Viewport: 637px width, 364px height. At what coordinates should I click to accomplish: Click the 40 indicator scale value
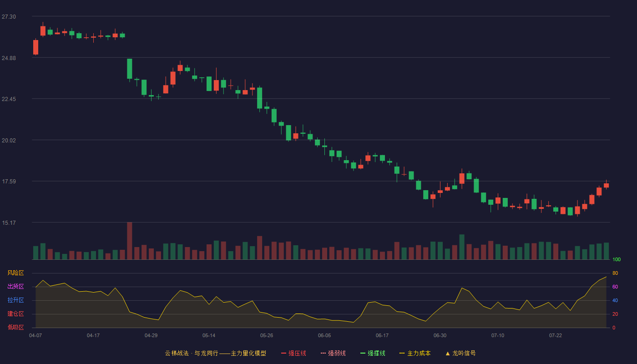[x=615, y=300]
